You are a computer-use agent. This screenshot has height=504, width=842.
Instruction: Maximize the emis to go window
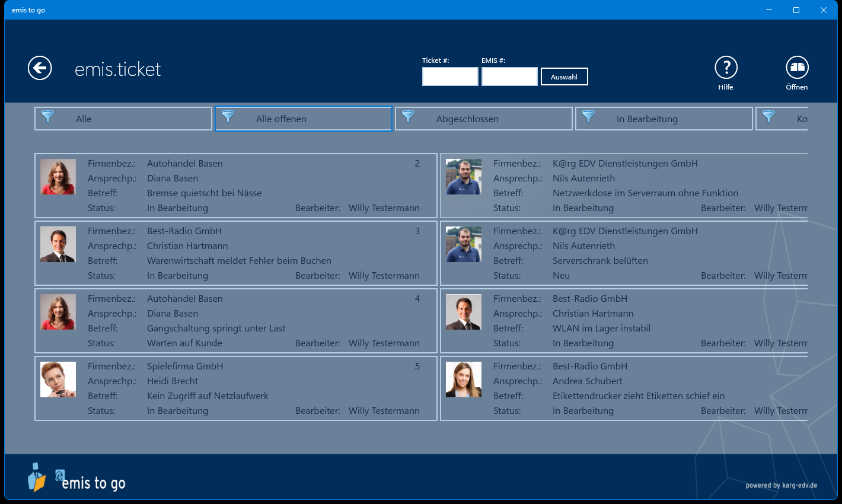click(796, 10)
